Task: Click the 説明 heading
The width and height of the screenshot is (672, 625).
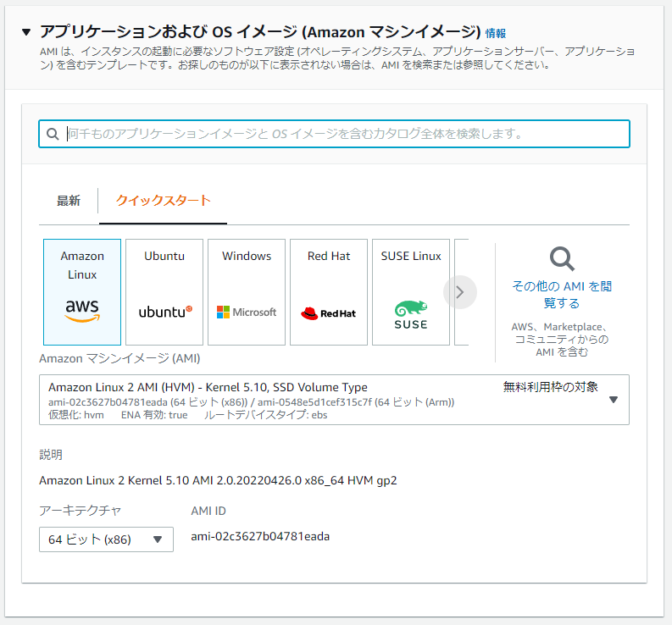Action: point(51,455)
